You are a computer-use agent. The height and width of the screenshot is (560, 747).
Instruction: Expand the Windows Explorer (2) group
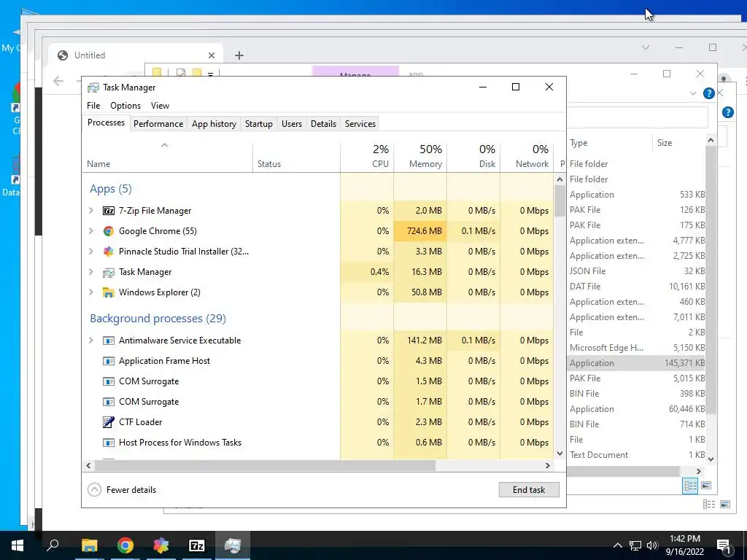91,292
